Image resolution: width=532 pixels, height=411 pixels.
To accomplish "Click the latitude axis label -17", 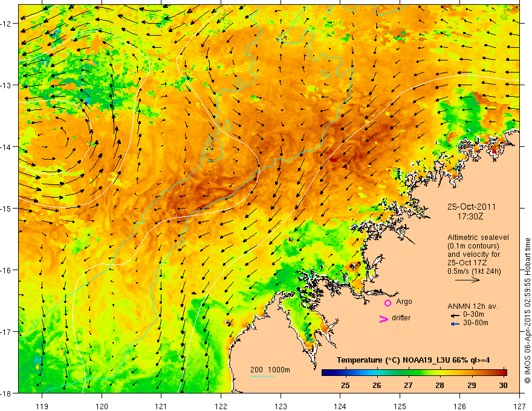I will pos(6,331).
